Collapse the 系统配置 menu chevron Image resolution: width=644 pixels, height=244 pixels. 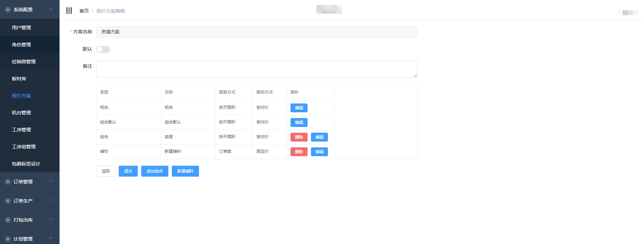pyautogui.click(x=51, y=9)
